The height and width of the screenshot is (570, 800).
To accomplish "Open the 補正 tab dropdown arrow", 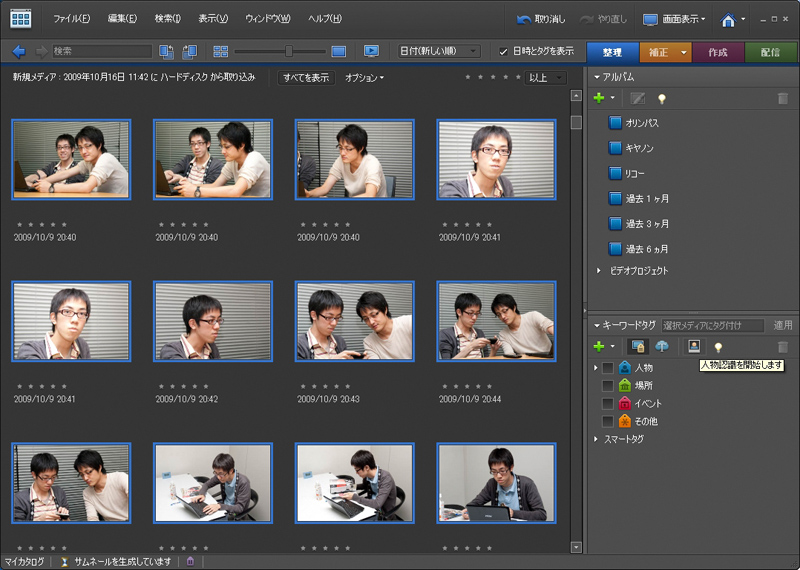I will tap(683, 53).
